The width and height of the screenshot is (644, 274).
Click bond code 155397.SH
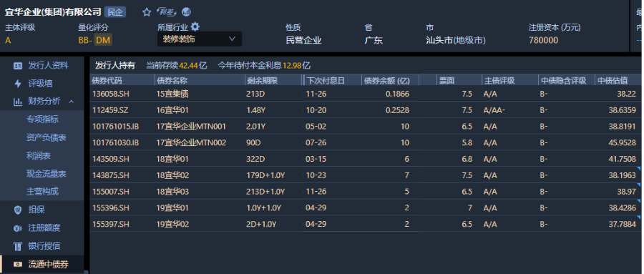click(x=111, y=225)
